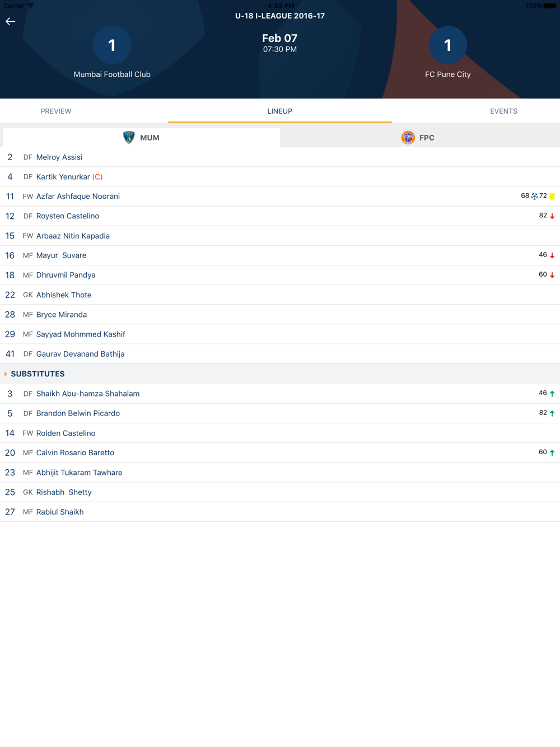Image resolution: width=560 pixels, height=747 pixels.
Task: Click goal ball icon for Azfar Noorani
Action: 534,197
